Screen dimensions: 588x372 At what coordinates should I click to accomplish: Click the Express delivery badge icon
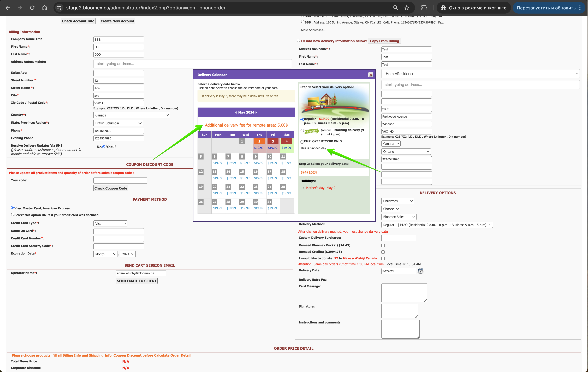point(312,131)
